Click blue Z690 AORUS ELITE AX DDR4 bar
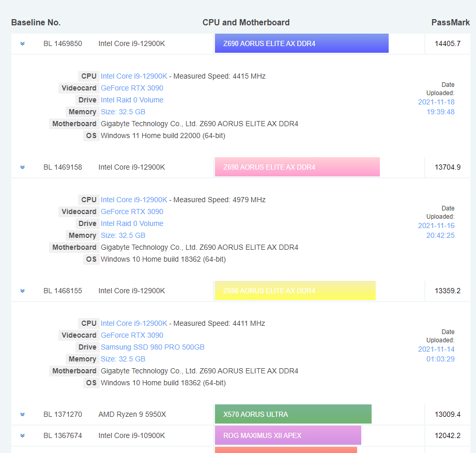The image size is (476, 453). click(x=302, y=43)
